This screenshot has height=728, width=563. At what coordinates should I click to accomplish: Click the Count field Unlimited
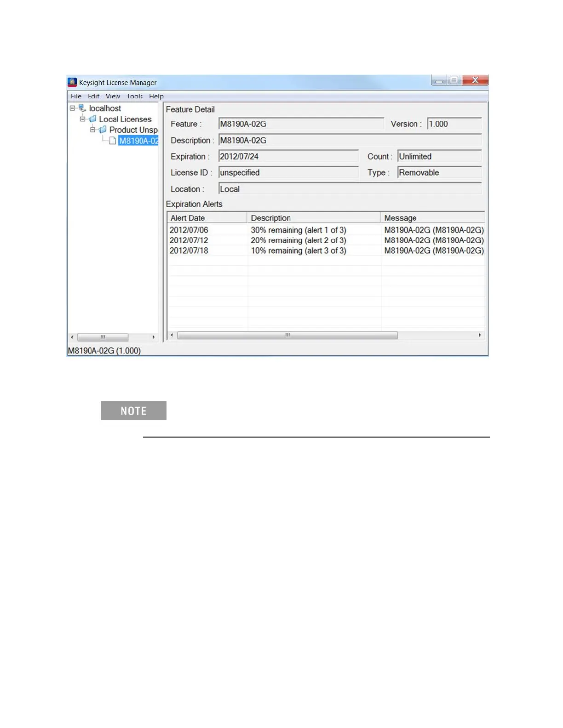tap(440, 156)
